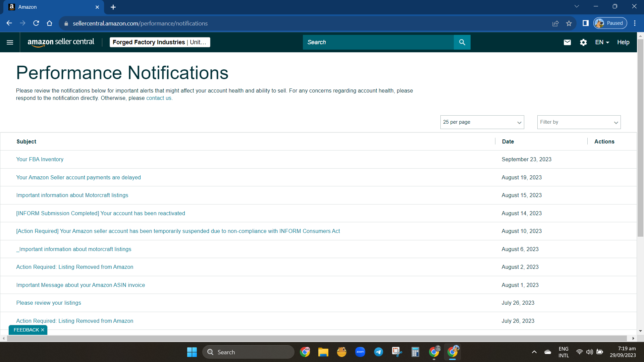Image resolution: width=644 pixels, height=362 pixels.
Task: Open Calculator from the taskbar
Action: click(x=416, y=352)
